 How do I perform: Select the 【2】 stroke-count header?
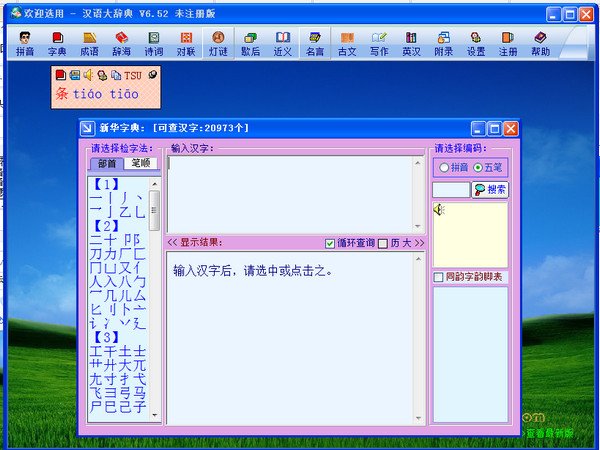106,227
